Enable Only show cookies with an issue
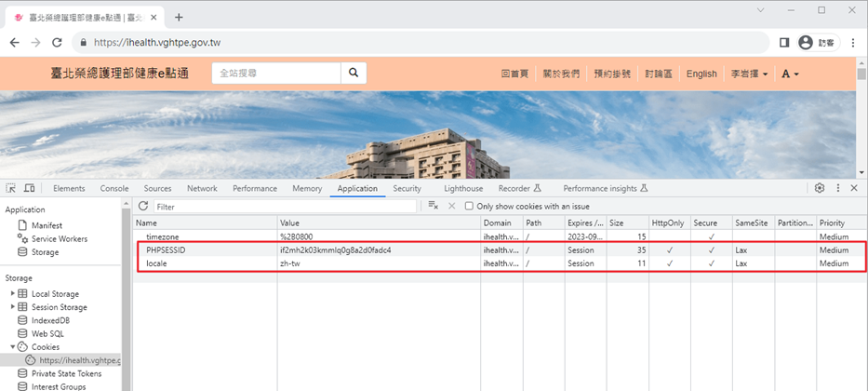 click(x=470, y=207)
